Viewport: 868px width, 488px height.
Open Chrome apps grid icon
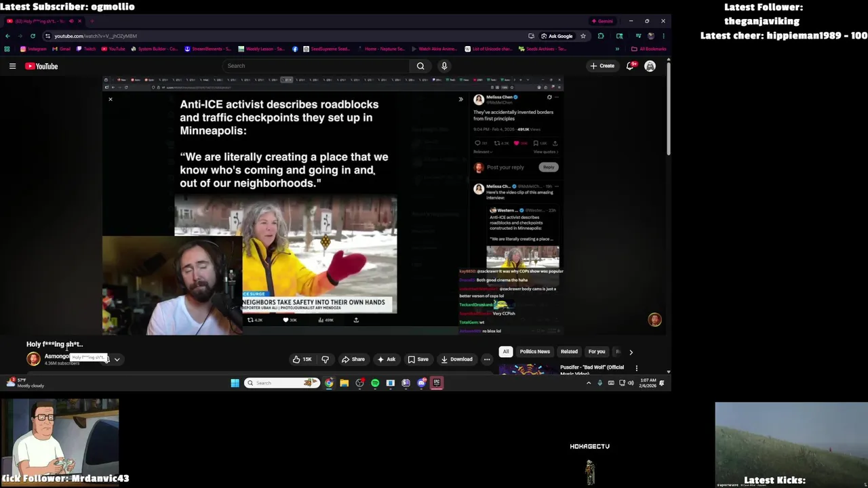[x=7, y=49]
